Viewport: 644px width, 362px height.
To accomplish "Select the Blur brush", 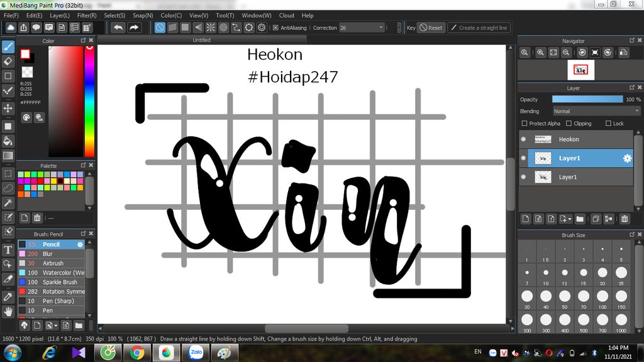I will (52, 254).
